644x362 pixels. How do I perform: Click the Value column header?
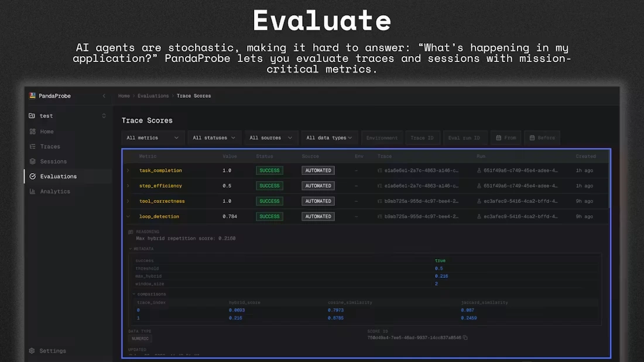[229, 156]
